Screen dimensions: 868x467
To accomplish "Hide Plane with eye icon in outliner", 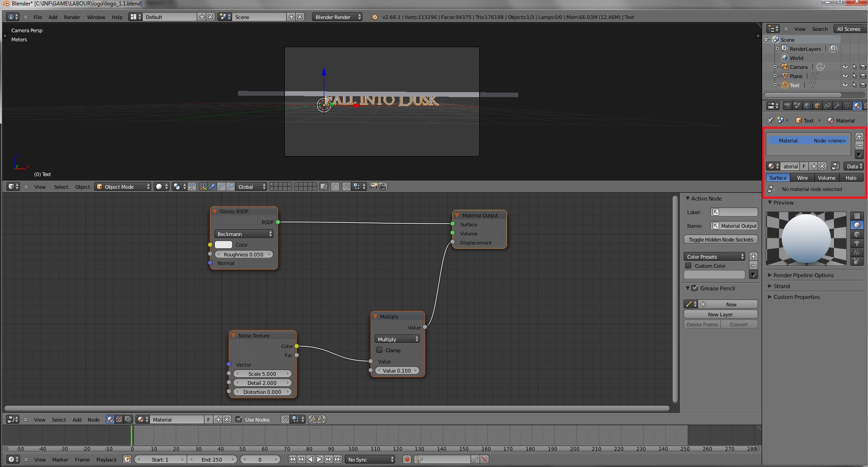I will (845, 76).
